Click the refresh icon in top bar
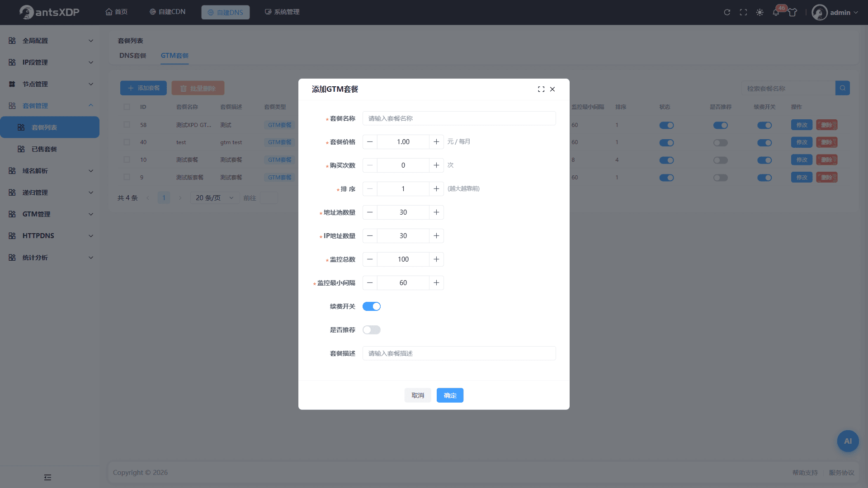This screenshot has height=488, width=868. pyautogui.click(x=727, y=12)
